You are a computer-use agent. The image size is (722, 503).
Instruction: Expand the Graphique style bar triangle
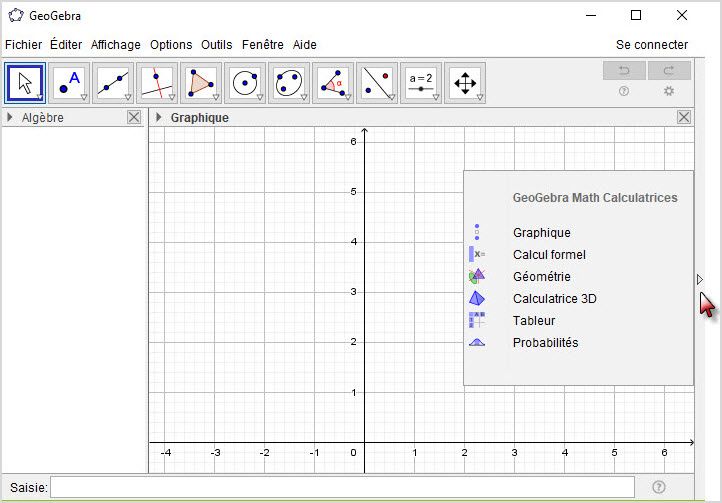click(158, 117)
